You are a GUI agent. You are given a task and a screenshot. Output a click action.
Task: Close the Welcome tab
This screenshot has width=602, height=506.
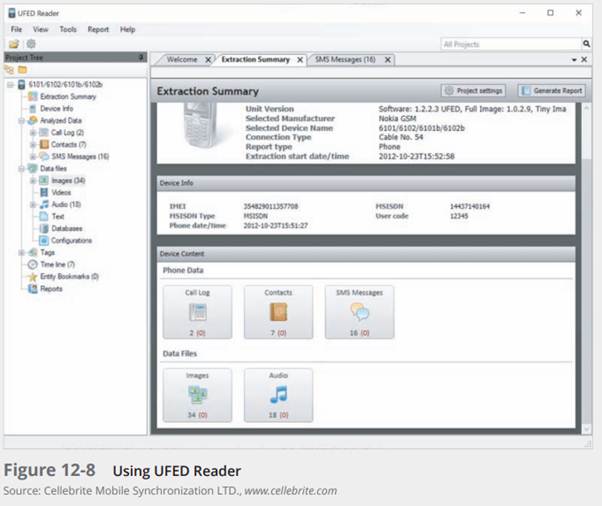(208, 60)
